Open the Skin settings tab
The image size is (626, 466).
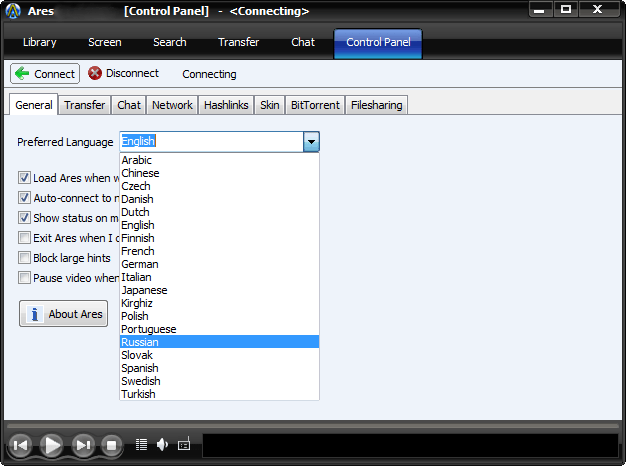tap(269, 105)
